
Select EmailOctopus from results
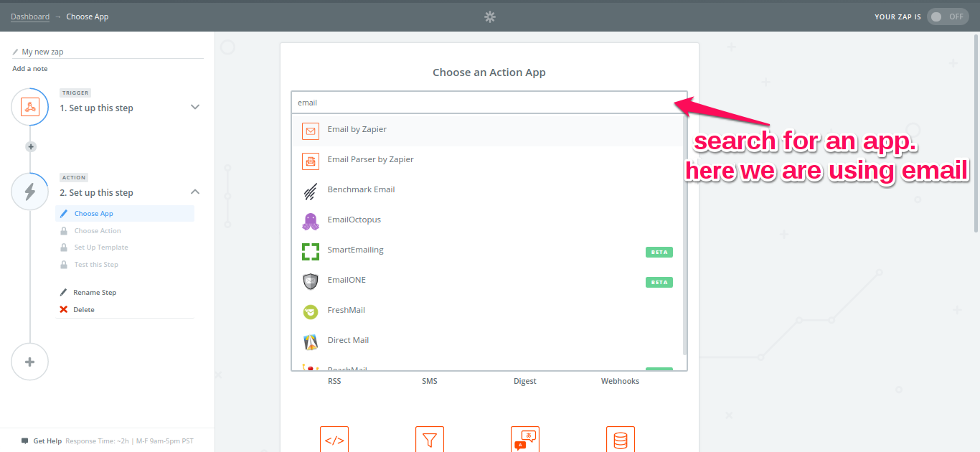[x=488, y=220]
